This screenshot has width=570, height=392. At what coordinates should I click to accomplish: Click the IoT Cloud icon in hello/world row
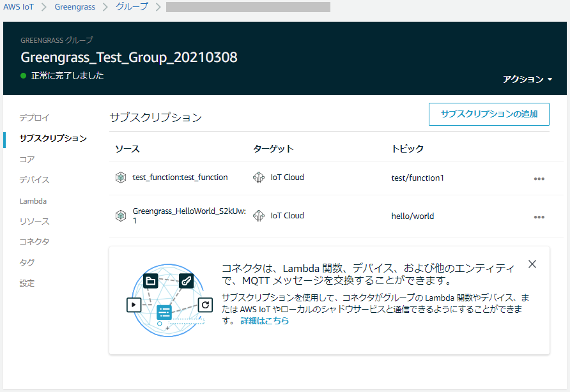pos(259,216)
